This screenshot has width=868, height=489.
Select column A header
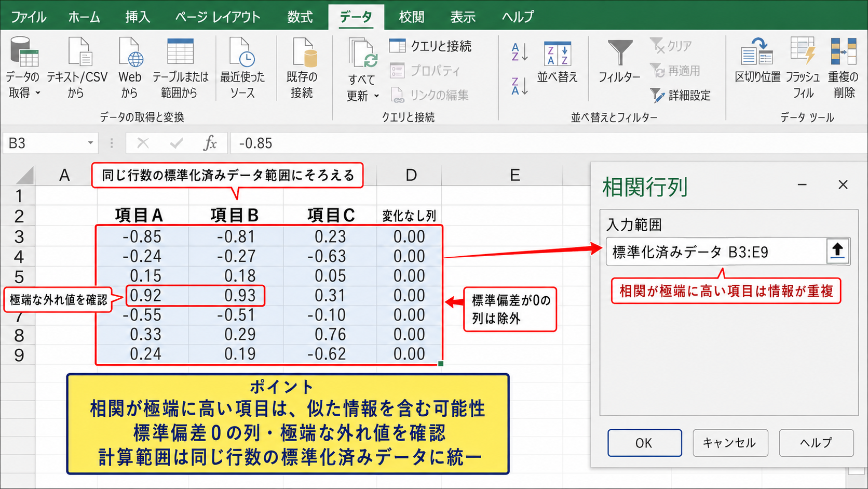pos(65,176)
